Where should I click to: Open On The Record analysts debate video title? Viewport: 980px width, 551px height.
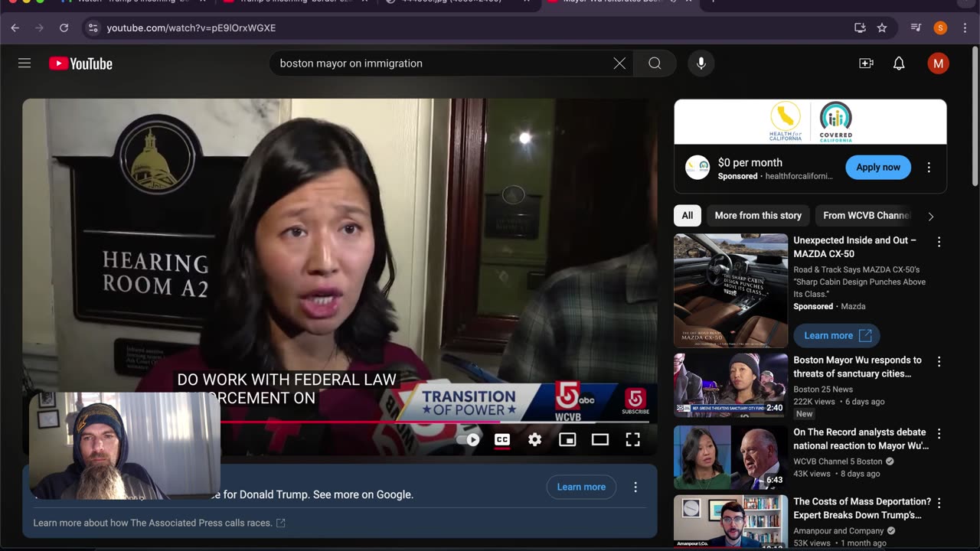click(x=861, y=439)
